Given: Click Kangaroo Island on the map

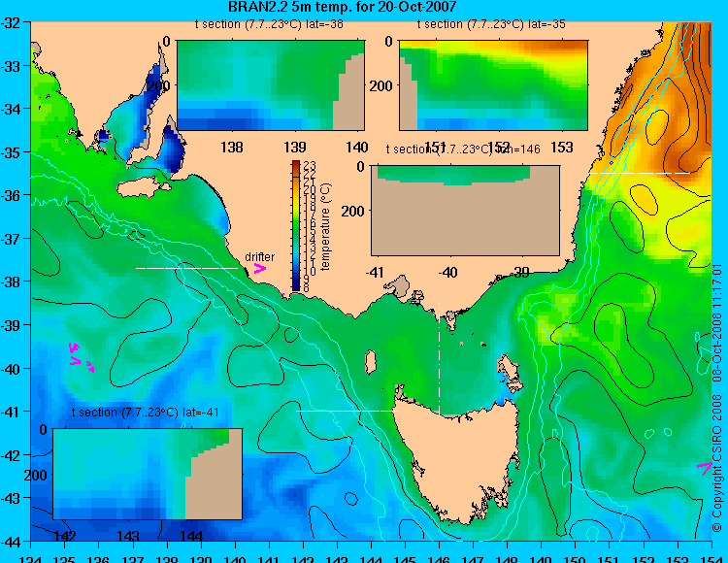Looking at the screenshot, I should [x=144, y=187].
